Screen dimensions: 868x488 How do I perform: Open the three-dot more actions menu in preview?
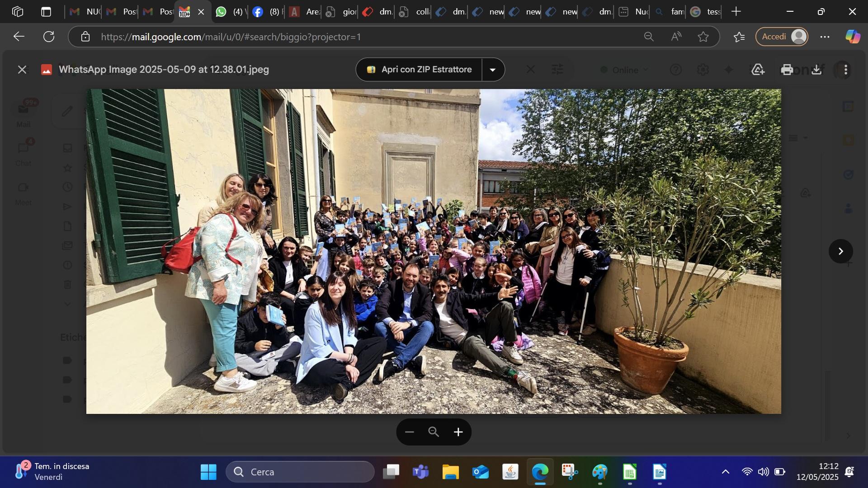(845, 70)
